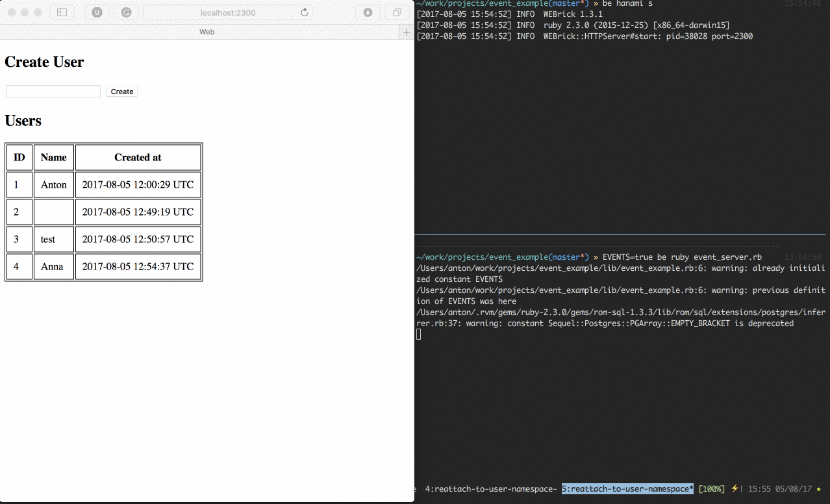
Task: Switch to the "Web" browser tab
Action: (x=207, y=31)
